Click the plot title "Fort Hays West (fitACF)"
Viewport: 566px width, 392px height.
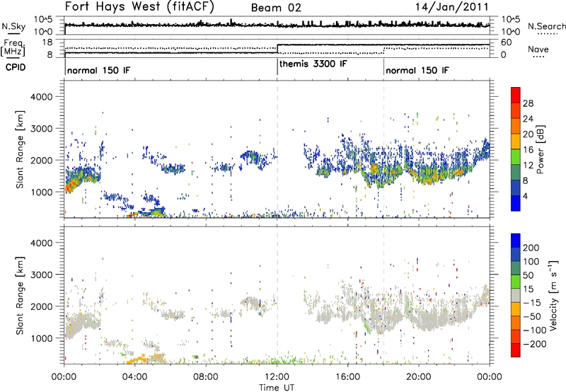(x=139, y=6)
